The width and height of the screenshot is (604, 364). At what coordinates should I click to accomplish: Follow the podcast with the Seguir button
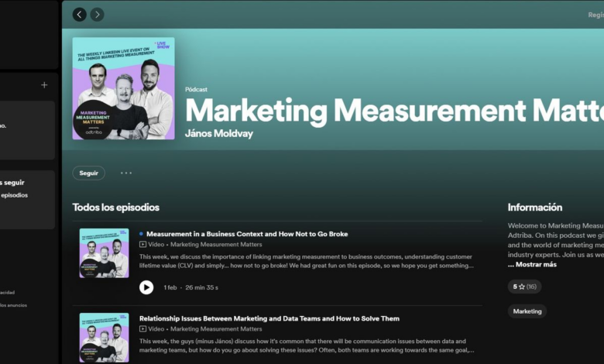pyautogui.click(x=89, y=173)
